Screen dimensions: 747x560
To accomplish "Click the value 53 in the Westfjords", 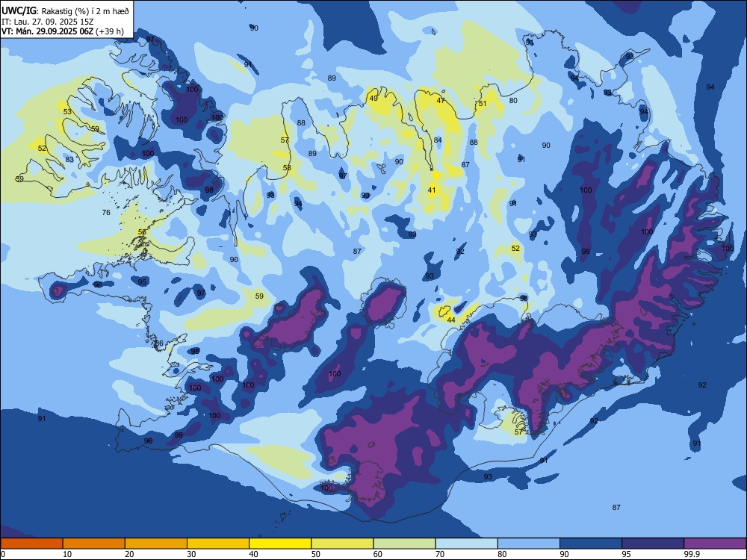I will click(68, 112).
